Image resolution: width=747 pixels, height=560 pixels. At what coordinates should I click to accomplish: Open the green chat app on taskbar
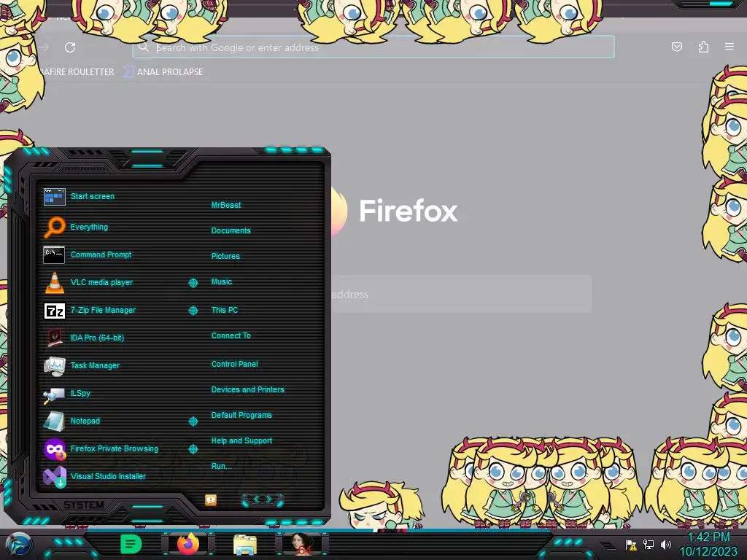click(131, 544)
